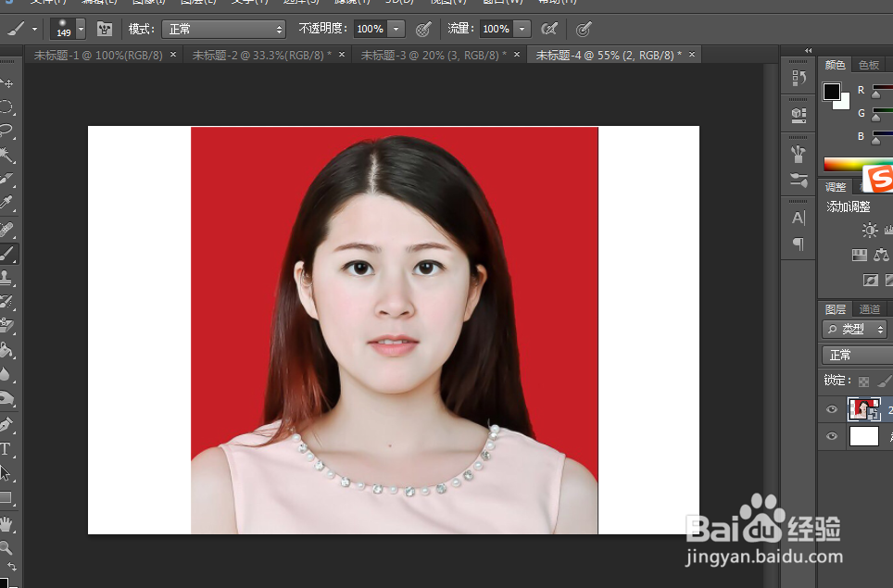Add a Color Balance adjustment

881,255
